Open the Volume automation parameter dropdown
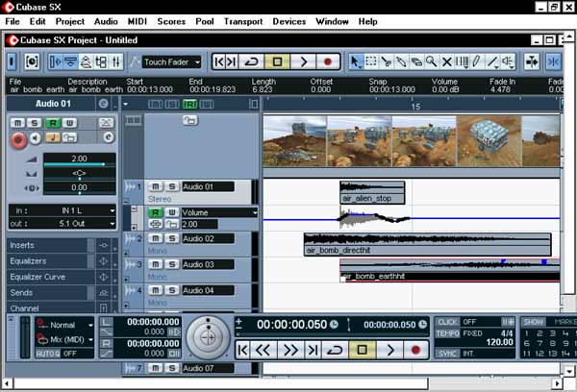This screenshot has width=577, height=392. (219, 212)
